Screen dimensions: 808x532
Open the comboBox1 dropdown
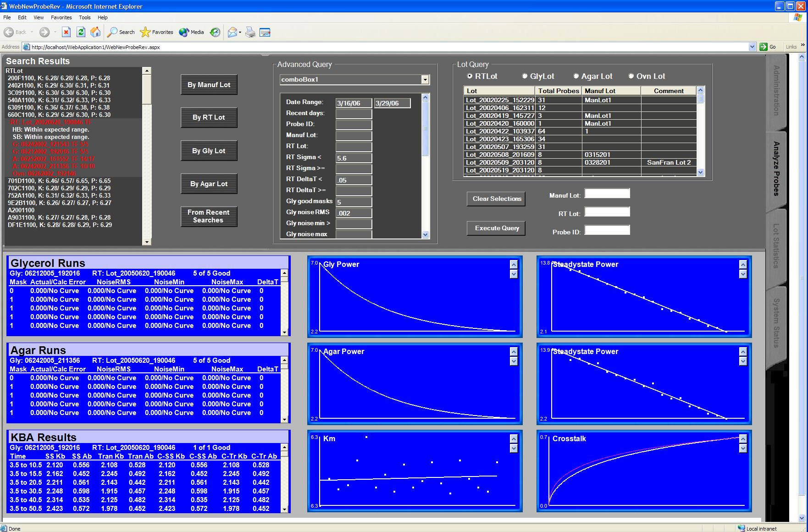pos(425,80)
